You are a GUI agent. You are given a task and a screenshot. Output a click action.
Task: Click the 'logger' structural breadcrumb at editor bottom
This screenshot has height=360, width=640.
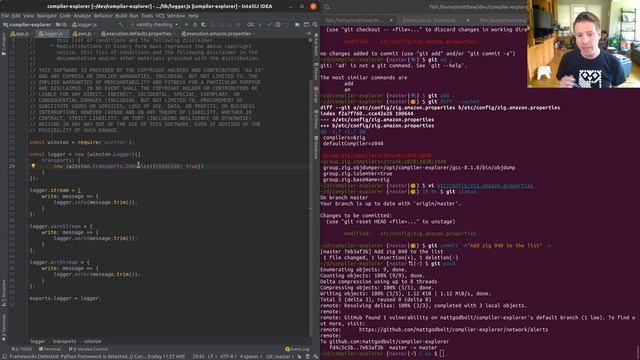[x=38, y=341]
